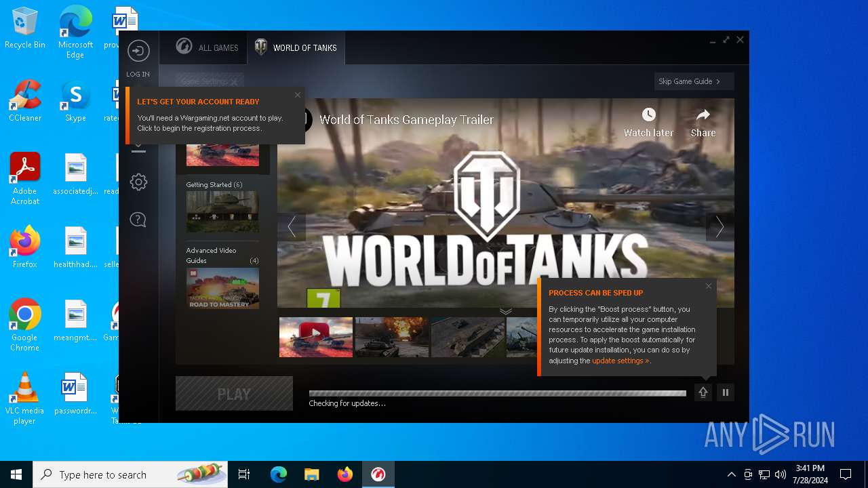Click the update progress bar
The height and width of the screenshot is (488, 868).
(x=498, y=393)
